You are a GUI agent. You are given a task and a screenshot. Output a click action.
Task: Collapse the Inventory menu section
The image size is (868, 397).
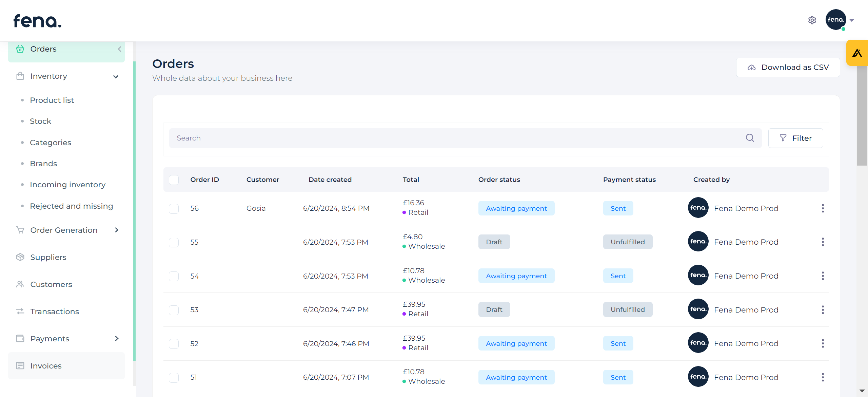116,76
